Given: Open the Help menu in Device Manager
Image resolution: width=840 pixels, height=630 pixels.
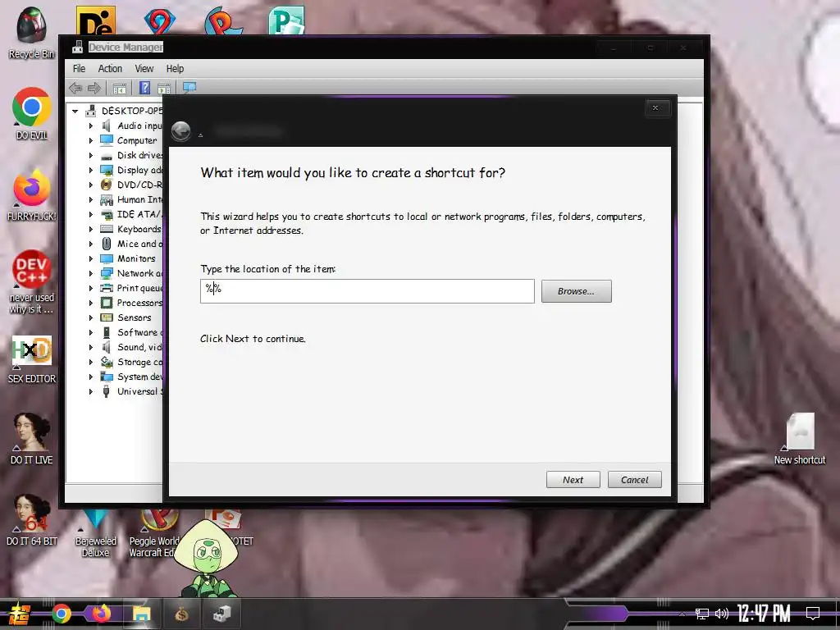Looking at the screenshot, I should 175,69.
